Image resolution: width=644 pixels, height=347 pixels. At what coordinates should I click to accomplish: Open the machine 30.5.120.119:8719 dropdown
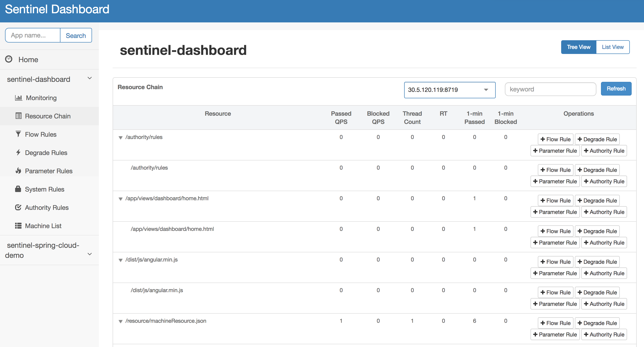pos(449,90)
